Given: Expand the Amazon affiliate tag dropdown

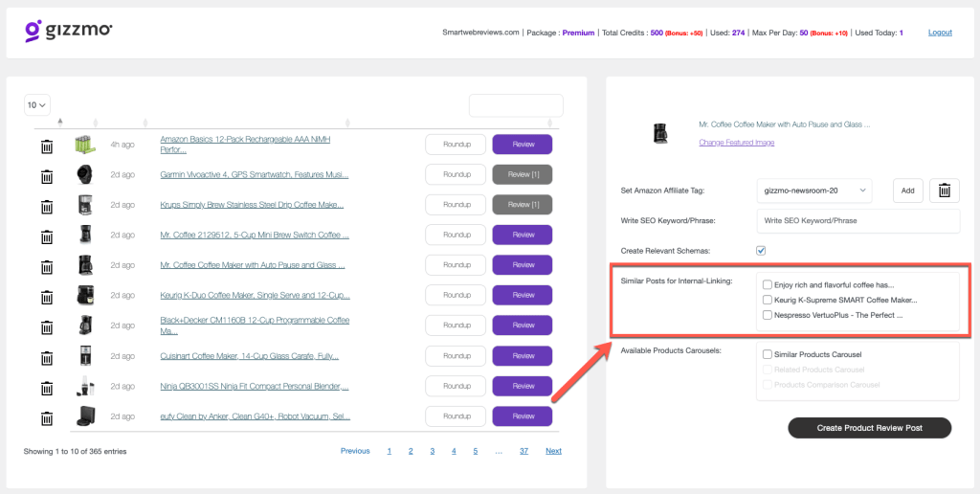Looking at the screenshot, I should [813, 191].
